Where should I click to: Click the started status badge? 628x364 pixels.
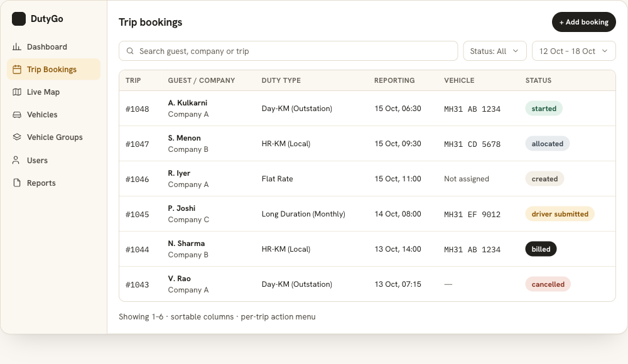[544, 109]
